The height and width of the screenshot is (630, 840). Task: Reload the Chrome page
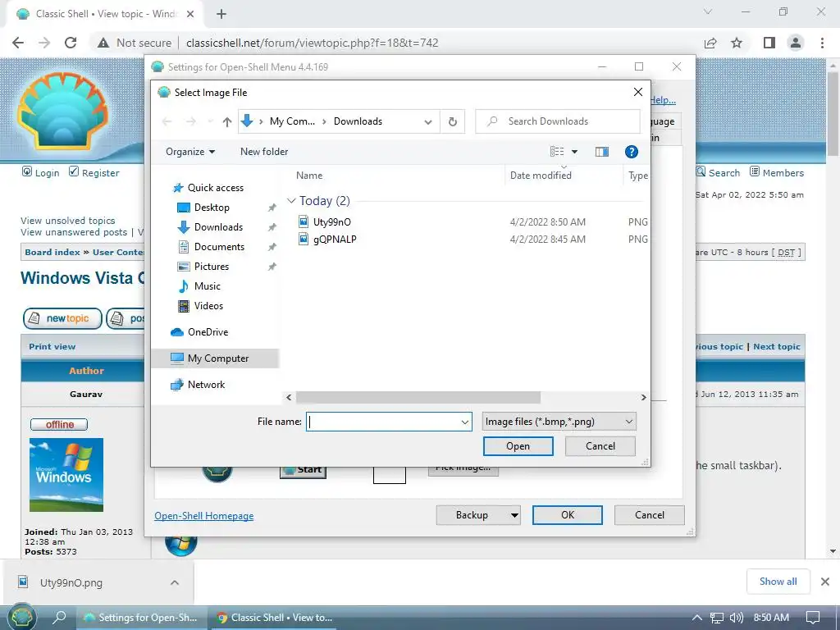(71, 43)
